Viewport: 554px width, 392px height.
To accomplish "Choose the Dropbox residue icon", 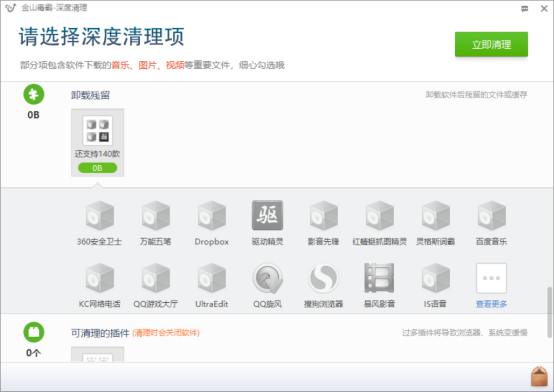I will [212, 215].
